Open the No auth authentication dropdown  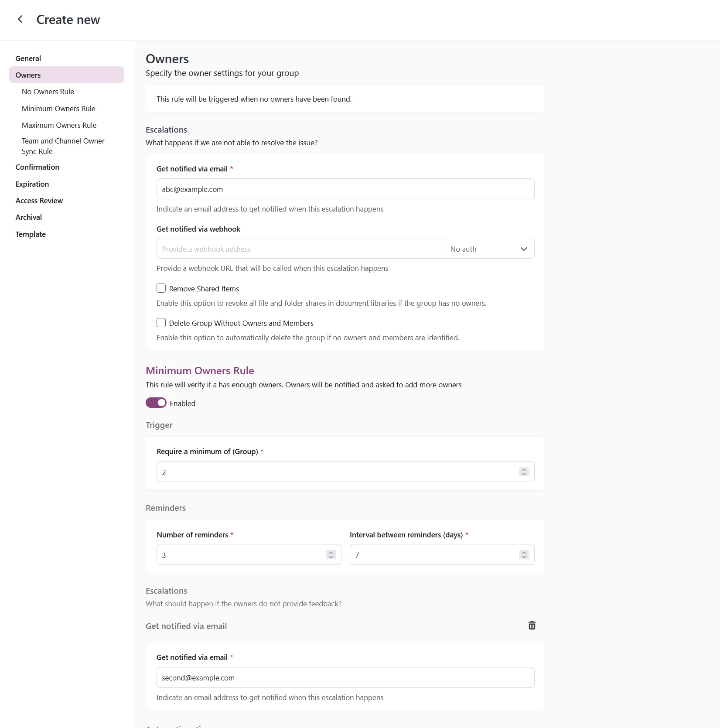(489, 248)
